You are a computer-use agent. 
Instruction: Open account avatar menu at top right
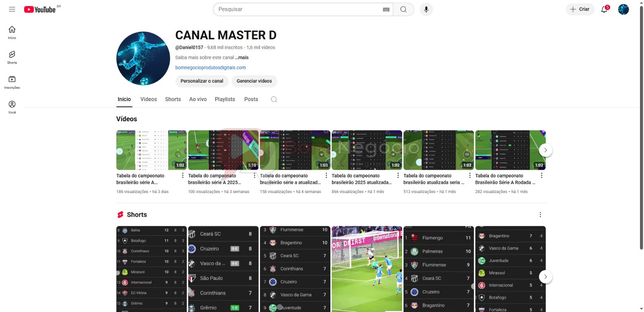[623, 9]
